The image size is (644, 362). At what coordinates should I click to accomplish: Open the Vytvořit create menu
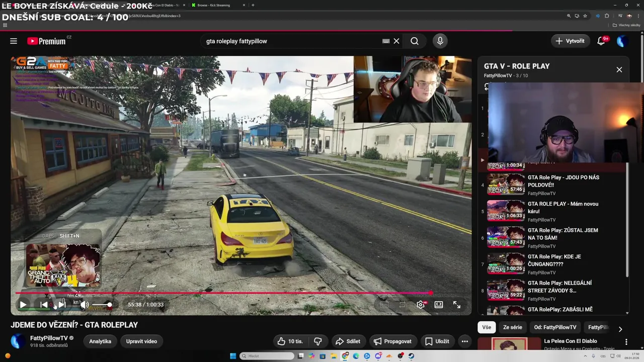coord(571,41)
